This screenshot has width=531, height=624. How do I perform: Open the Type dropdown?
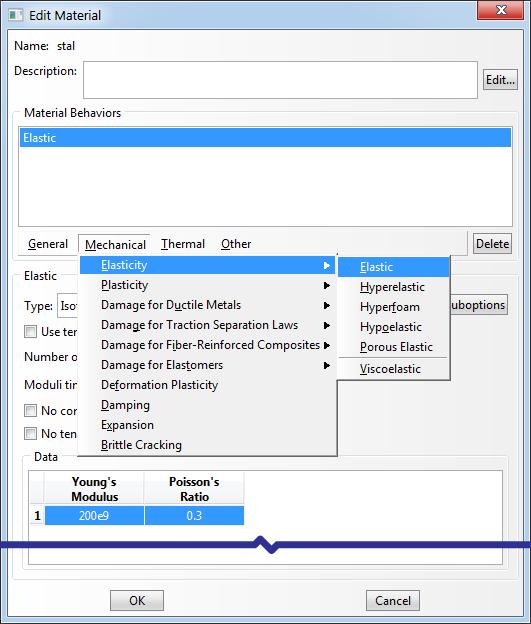click(68, 306)
